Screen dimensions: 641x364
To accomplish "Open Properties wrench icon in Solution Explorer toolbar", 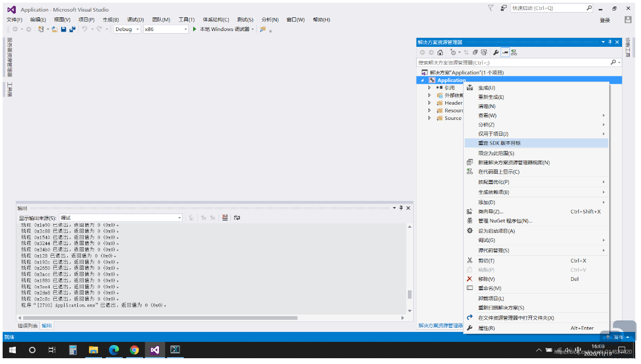I will click(496, 53).
